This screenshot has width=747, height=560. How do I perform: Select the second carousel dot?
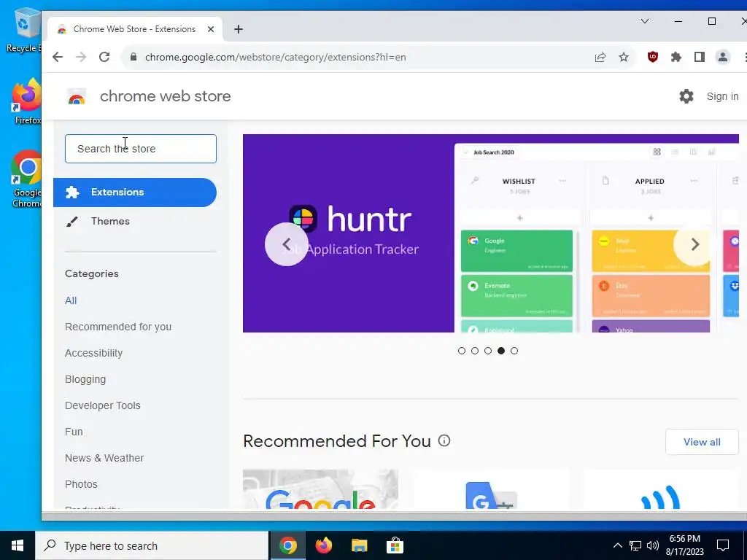click(475, 351)
